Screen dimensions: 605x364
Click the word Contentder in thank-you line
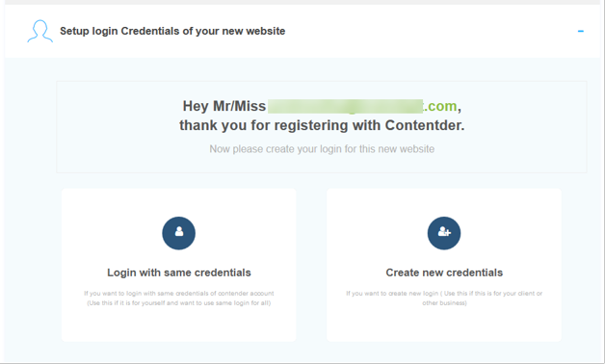pyautogui.click(x=425, y=125)
